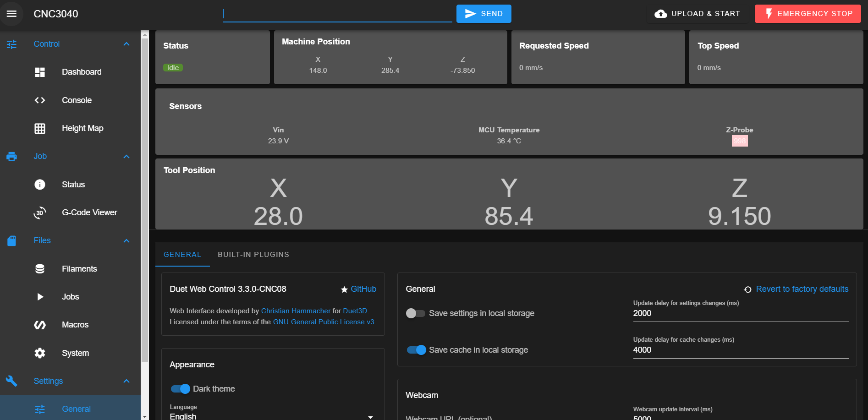
Task: Click the Settings wrench icon
Action: 11,381
